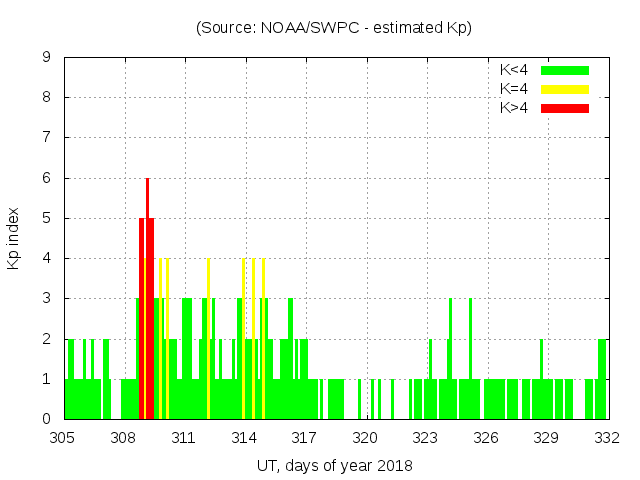The height and width of the screenshot is (480, 640).
Task: Select day 308 tick label on x-axis
Action: 123,438
